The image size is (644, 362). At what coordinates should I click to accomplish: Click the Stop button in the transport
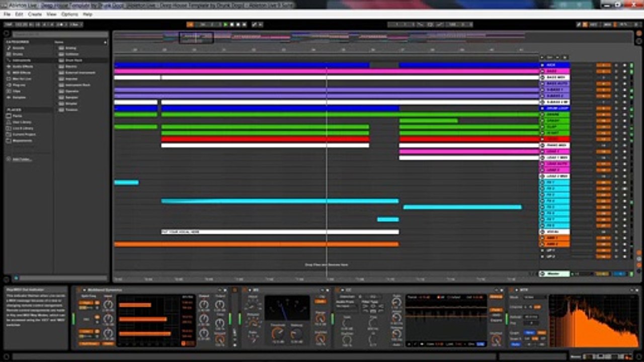tap(232, 24)
